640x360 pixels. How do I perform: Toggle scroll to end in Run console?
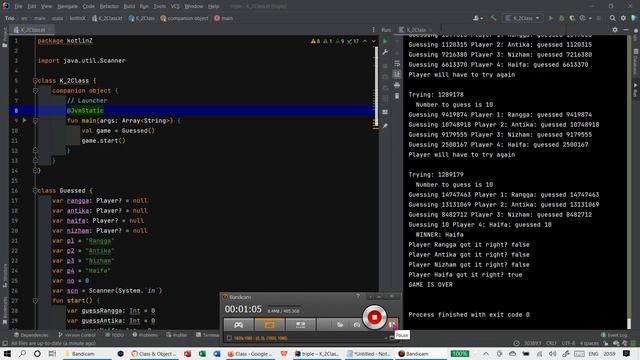coord(397,74)
